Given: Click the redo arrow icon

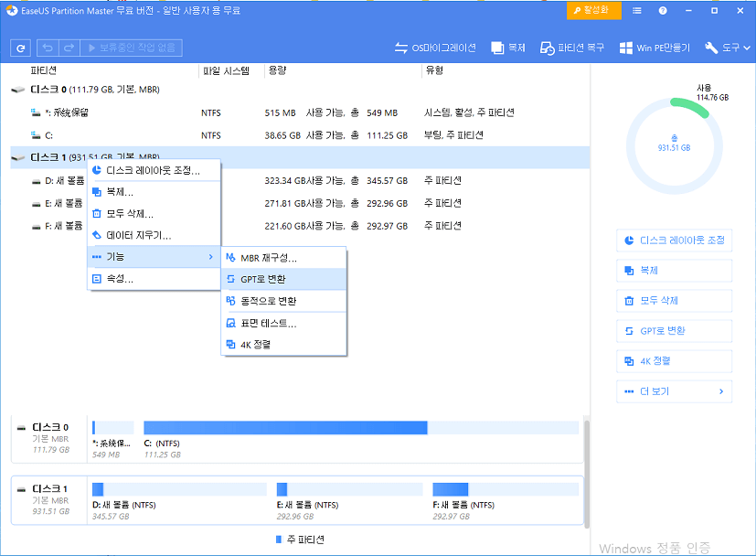Looking at the screenshot, I should (x=68, y=48).
